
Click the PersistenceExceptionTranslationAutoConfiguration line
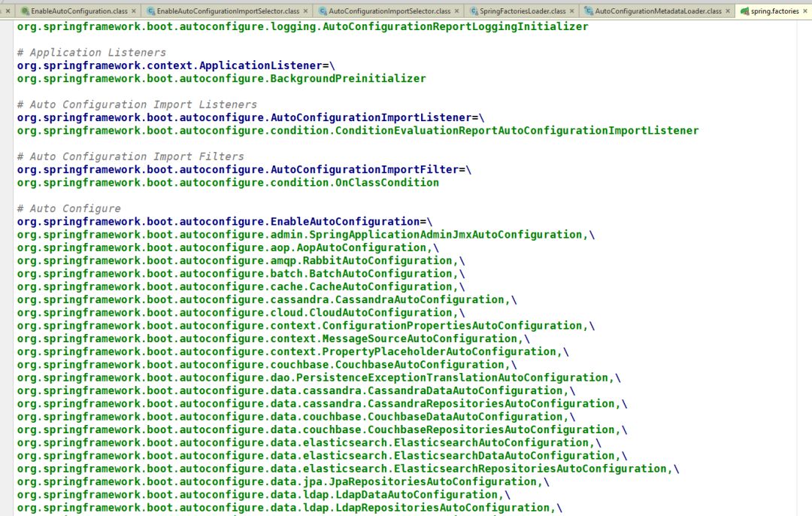coord(319,377)
